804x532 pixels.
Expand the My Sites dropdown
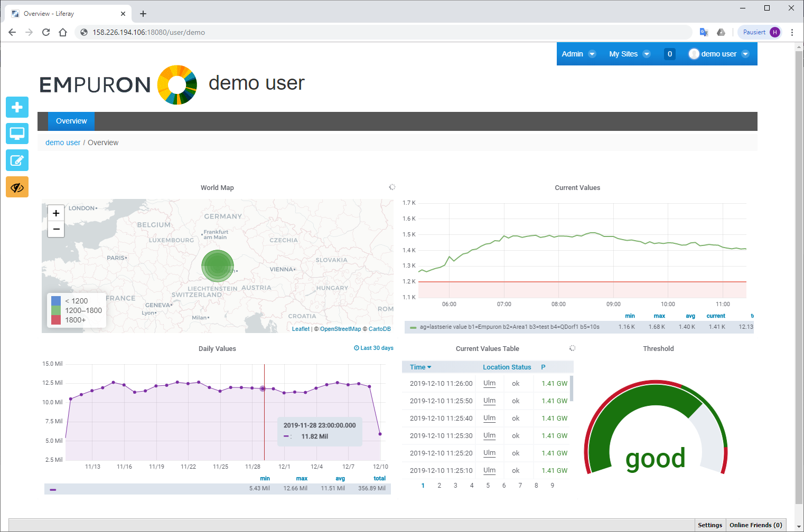630,54
